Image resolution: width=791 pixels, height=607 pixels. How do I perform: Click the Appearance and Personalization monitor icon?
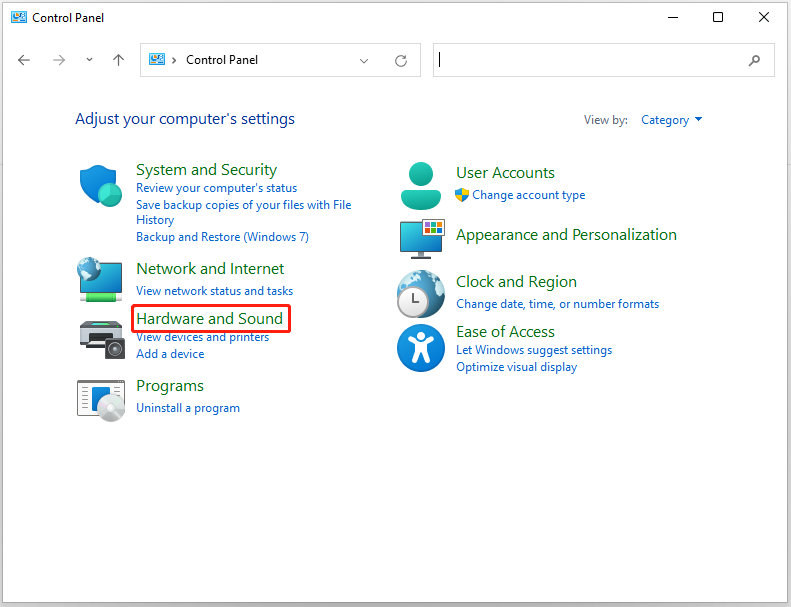(x=420, y=238)
